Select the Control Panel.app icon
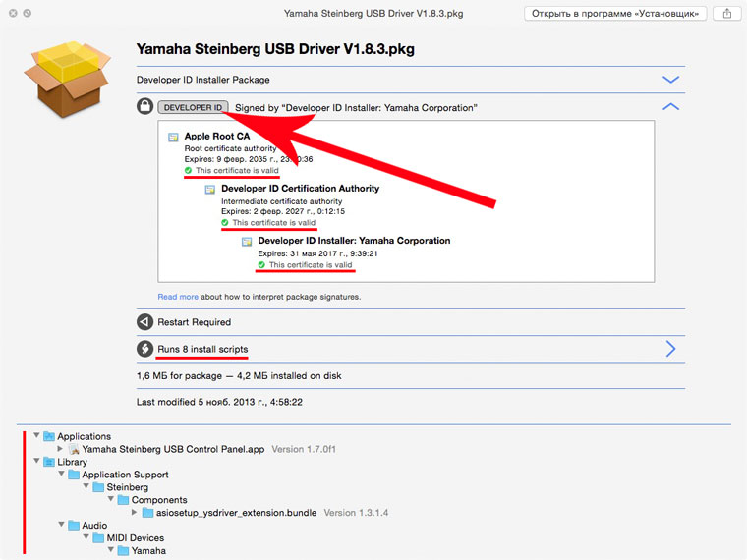This screenshot has height=560, width=747. (74, 449)
